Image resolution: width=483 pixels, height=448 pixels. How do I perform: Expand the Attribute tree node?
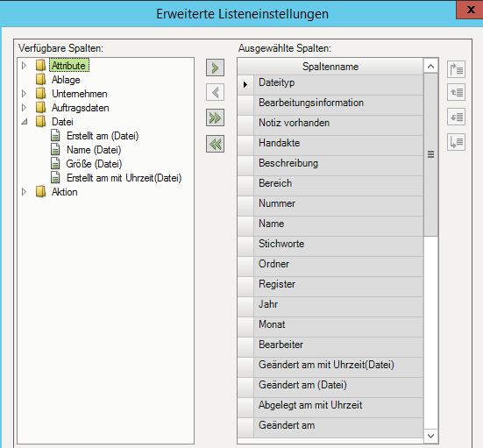(24, 66)
